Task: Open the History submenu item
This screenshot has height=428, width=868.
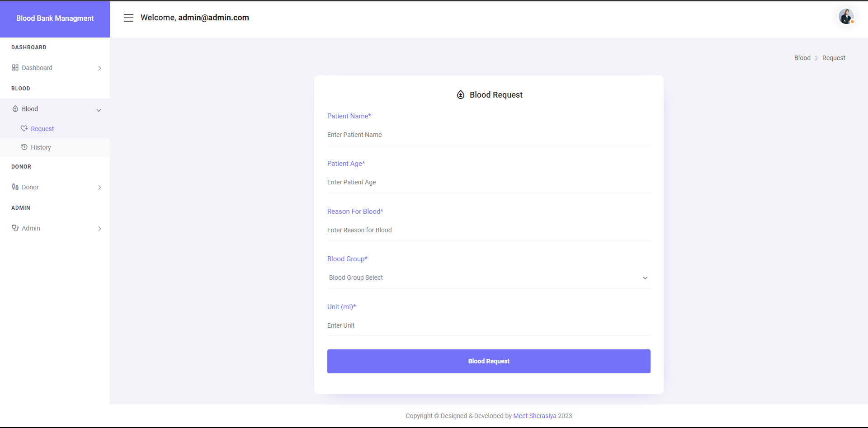Action: 41,147
